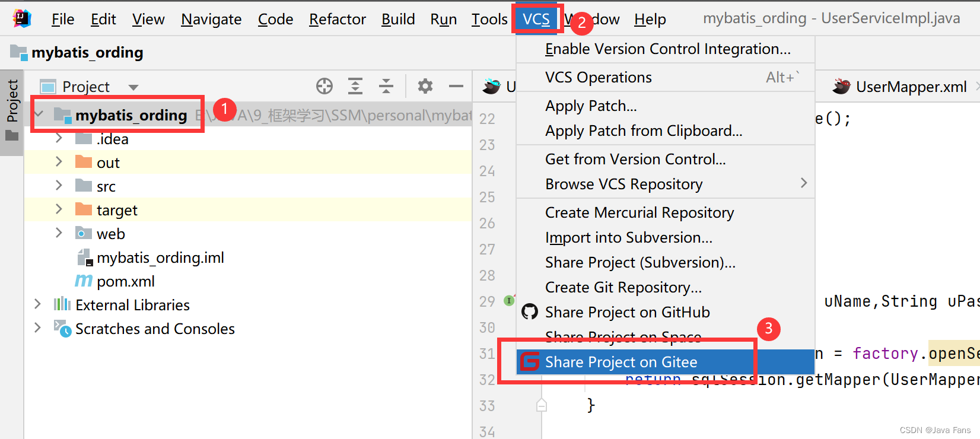
Task: Click the locate/select opened file target icon
Action: coord(324,87)
